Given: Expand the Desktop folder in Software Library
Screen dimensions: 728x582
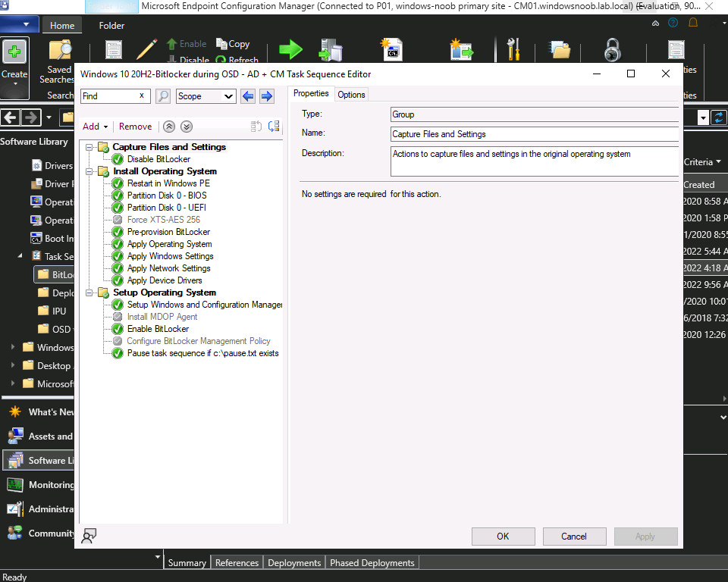Looking at the screenshot, I should click(x=13, y=365).
